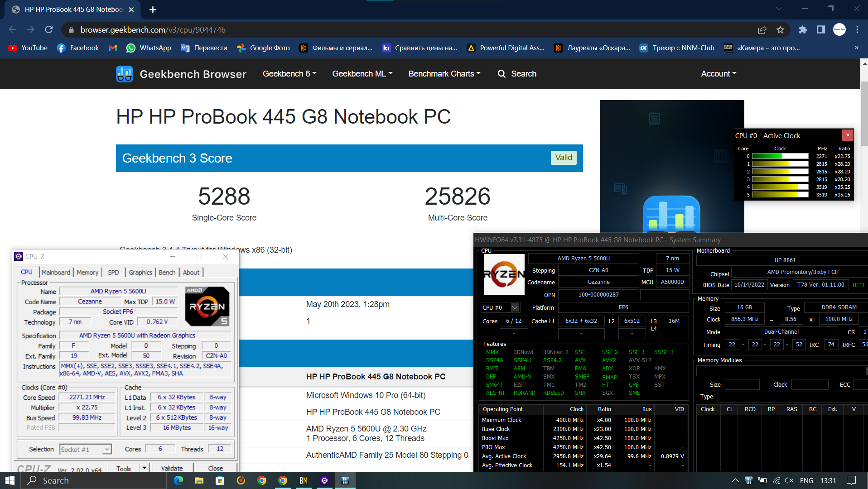Switch to CPU-Z via its taskbar icon
The image size is (868, 489).
pos(324,480)
